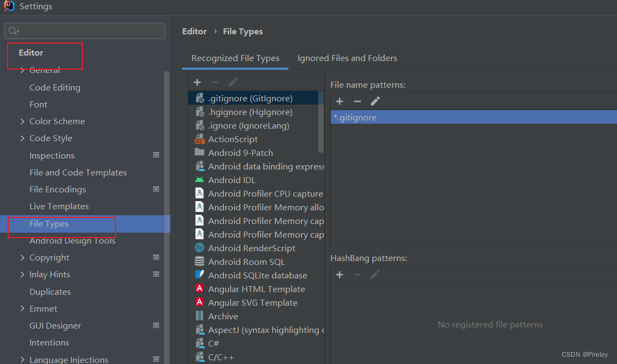This screenshot has width=617, height=364.
Task: Expand the Code Style node
Action: click(22, 138)
